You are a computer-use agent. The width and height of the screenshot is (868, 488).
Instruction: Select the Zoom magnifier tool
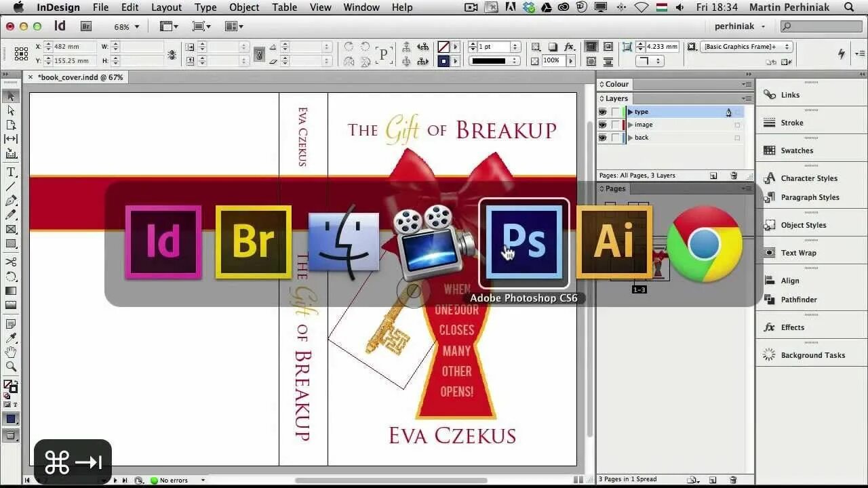(x=11, y=366)
